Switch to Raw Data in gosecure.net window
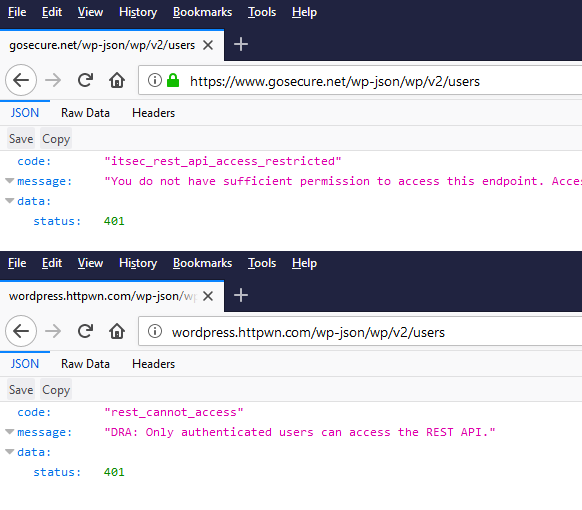This screenshot has height=510, width=582. [x=85, y=113]
